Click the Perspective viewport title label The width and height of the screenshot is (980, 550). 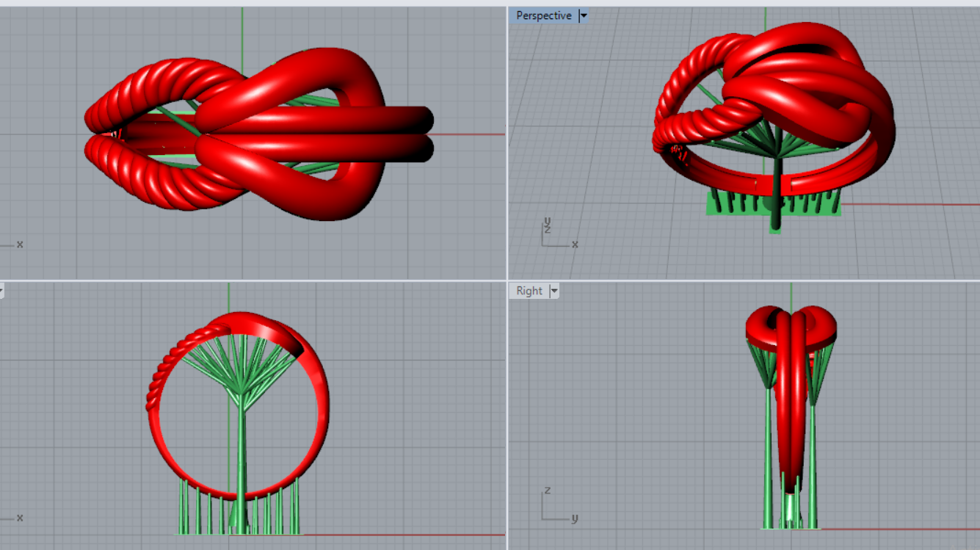543,15
